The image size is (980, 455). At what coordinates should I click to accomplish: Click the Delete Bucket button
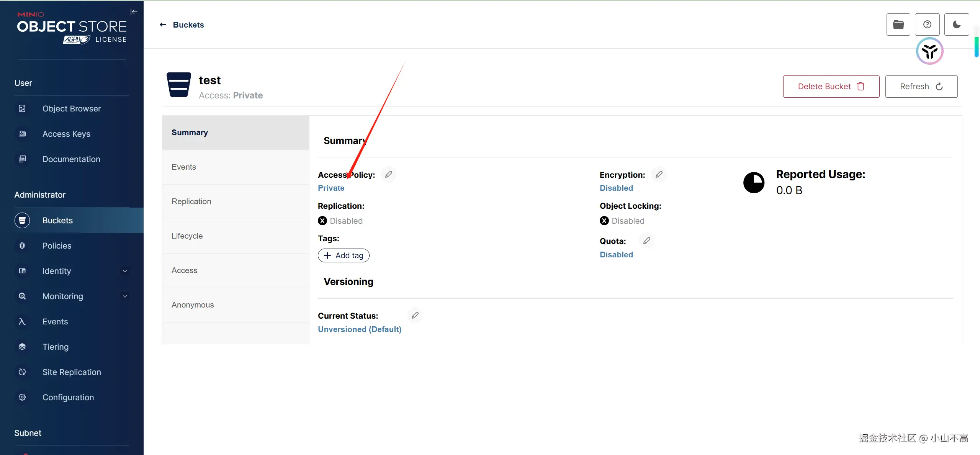pyautogui.click(x=831, y=87)
